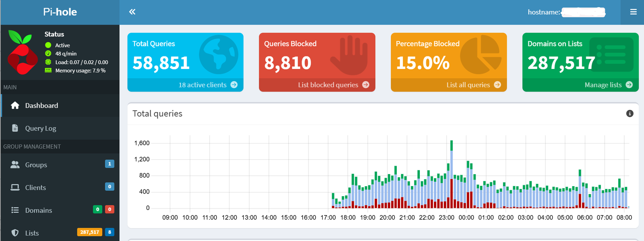Click the Lists shield icon
Viewport: 644px width, 241px height.
pyautogui.click(x=15, y=233)
